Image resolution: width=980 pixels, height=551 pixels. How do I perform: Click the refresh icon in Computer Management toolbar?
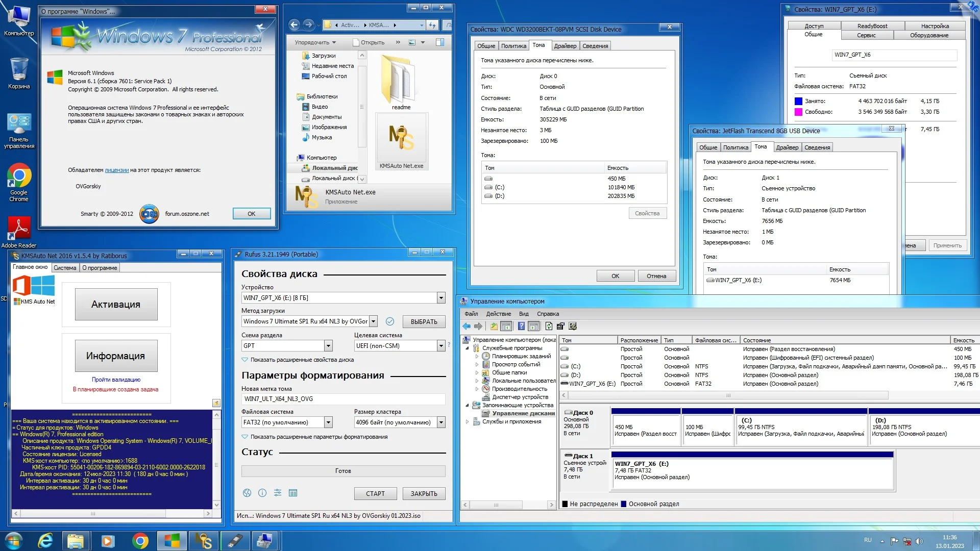(x=549, y=327)
